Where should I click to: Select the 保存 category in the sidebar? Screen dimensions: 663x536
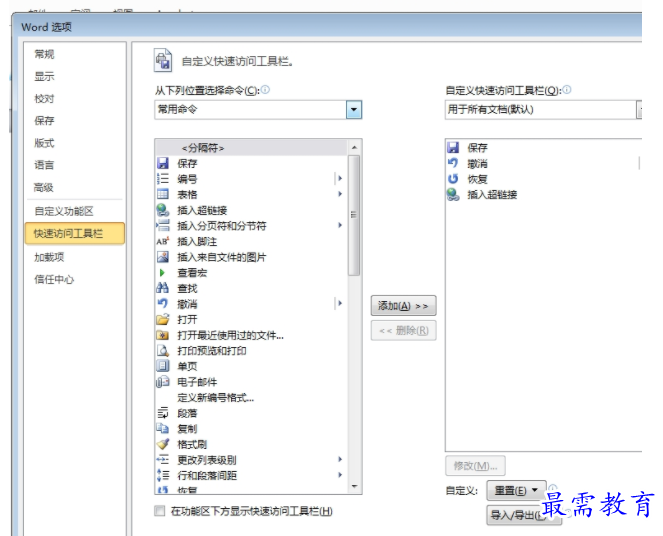(x=44, y=121)
